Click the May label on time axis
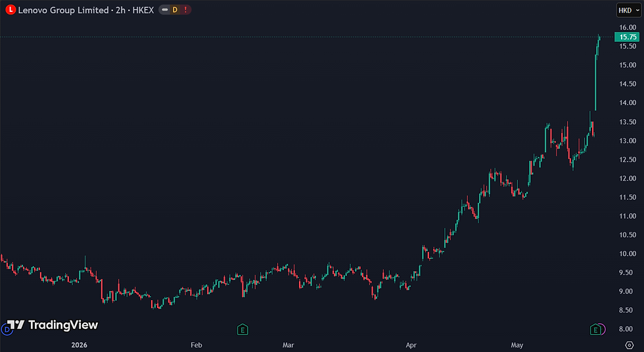 pos(517,345)
